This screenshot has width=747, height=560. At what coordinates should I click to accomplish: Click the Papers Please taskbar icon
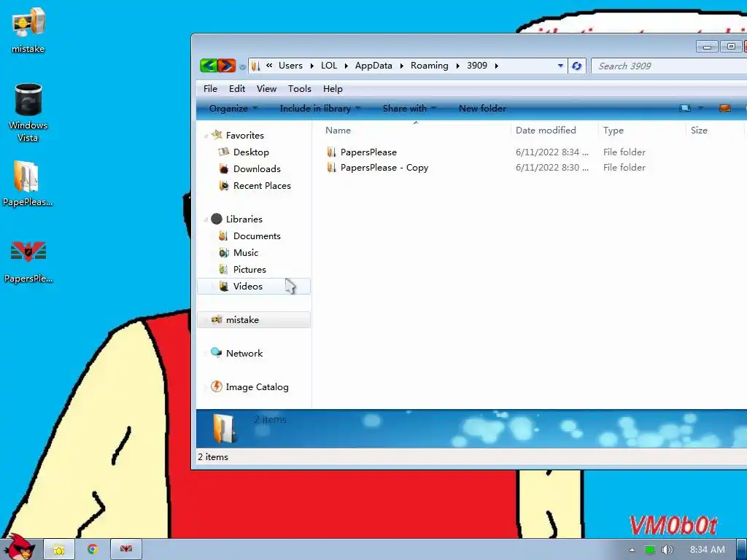point(125,550)
